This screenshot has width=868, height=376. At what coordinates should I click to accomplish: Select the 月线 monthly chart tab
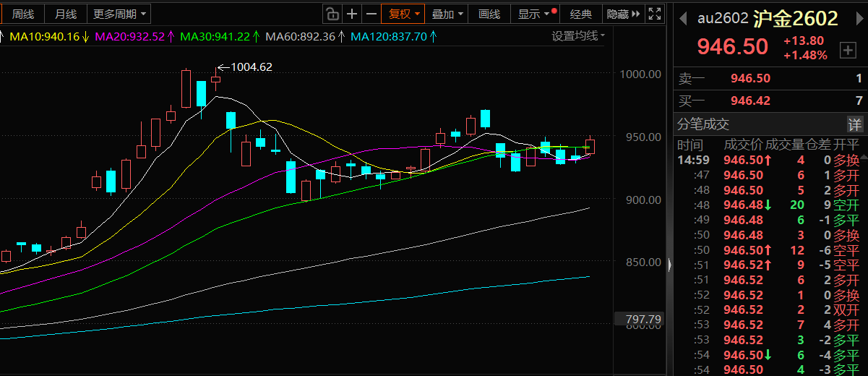point(66,14)
